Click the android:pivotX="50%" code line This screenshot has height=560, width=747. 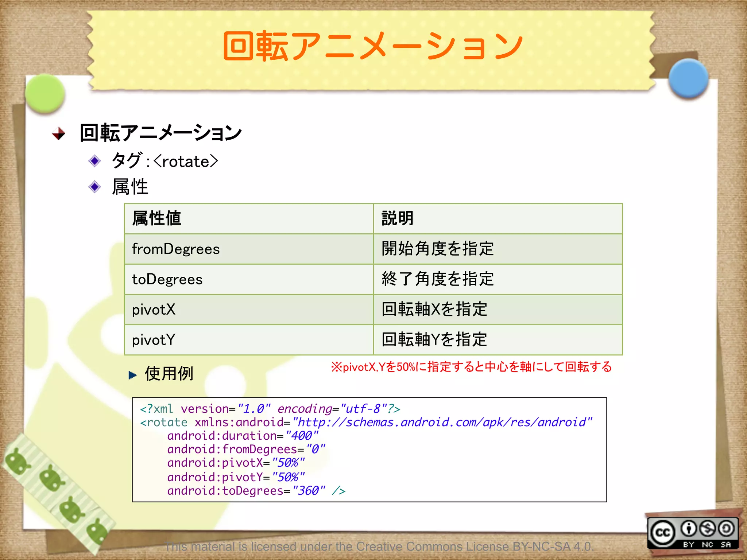point(236,463)
